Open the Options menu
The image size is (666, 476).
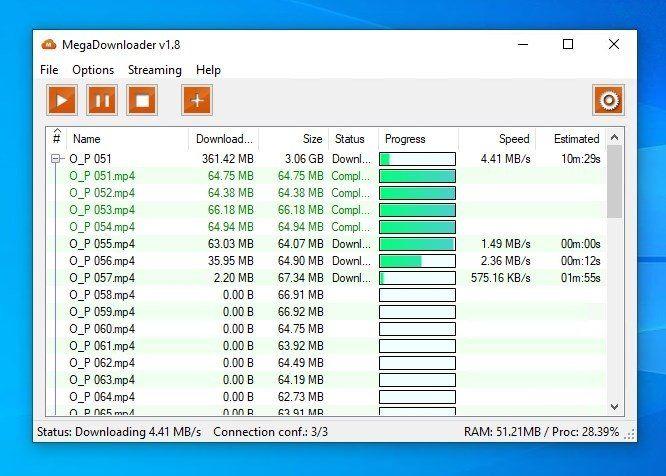(x=93, y=70)
